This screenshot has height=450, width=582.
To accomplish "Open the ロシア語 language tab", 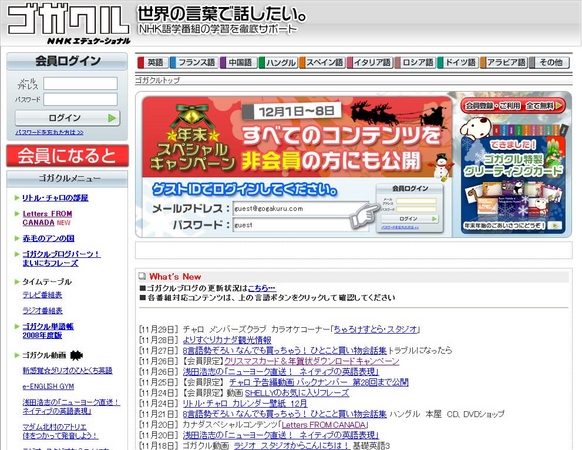I will click(x=415, y=62).
